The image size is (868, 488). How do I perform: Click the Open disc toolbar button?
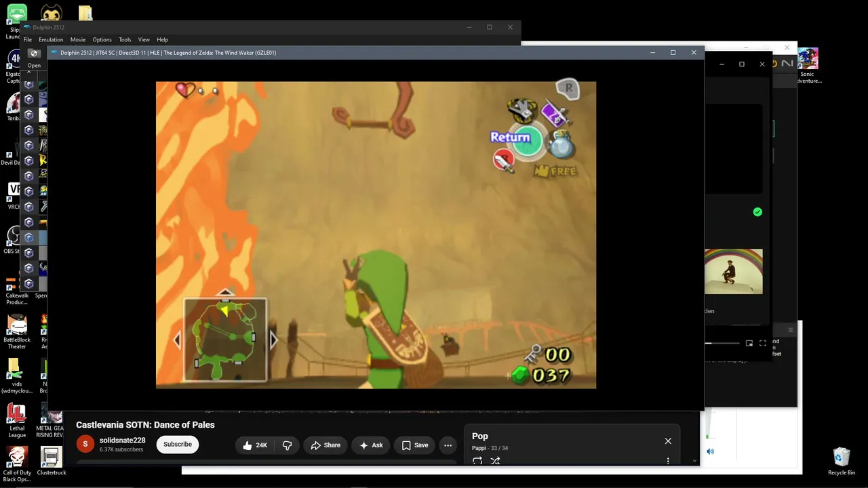pos(34,58)
